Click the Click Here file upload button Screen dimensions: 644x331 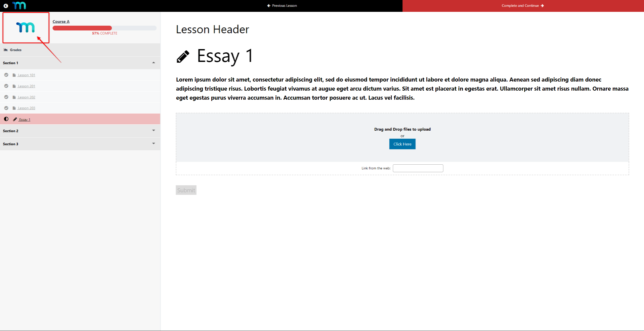402,144
